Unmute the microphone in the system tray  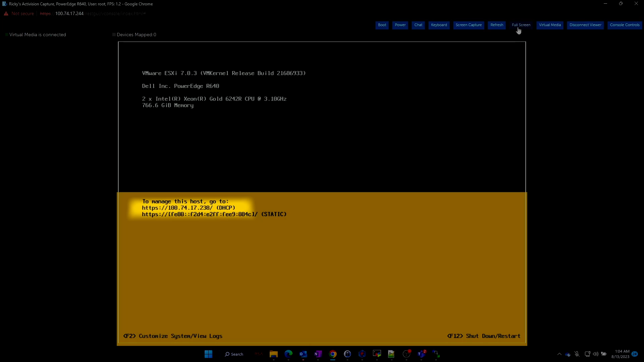point(577,354)
